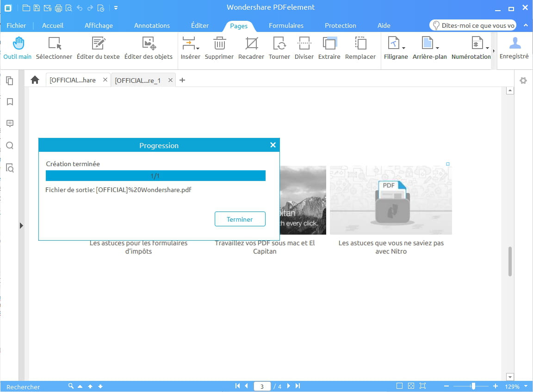Image resolution: width=533 pixels, height=392 pixels.
Task: Select the Recadrer crop tool
Action: 251,48
